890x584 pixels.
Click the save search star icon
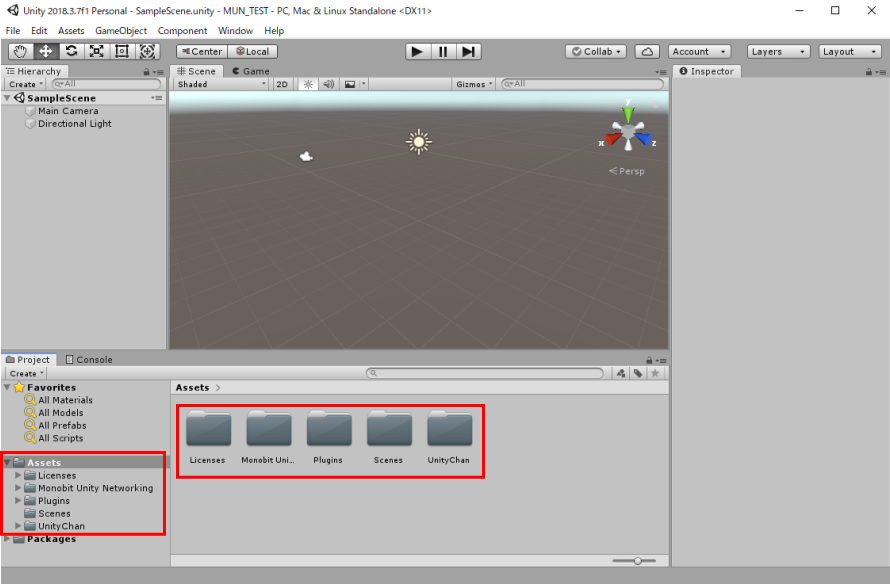[x=655, y=373]
